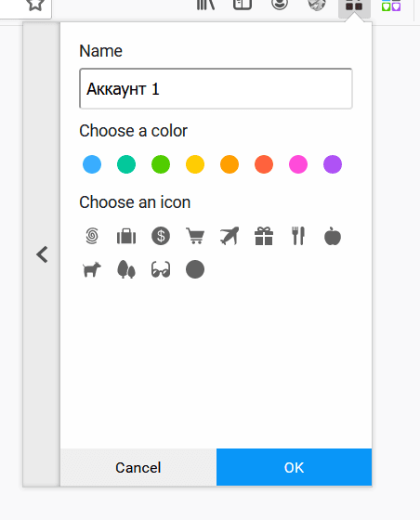Pick the dollar sign icon

[161, 236]
